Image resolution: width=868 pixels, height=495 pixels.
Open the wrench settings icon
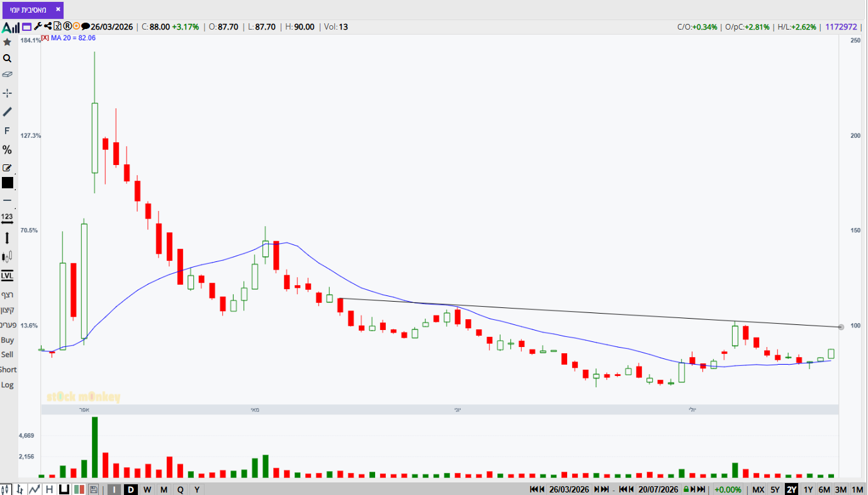click(x=37, y=26)
